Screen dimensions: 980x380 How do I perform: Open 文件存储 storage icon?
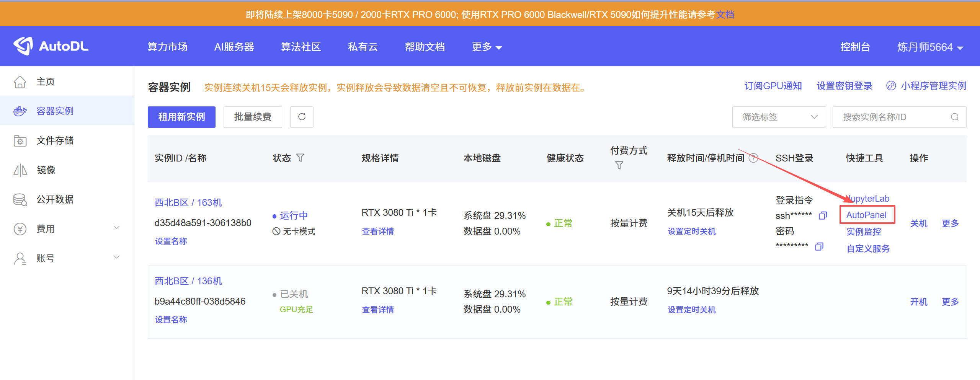click(20, 140)
